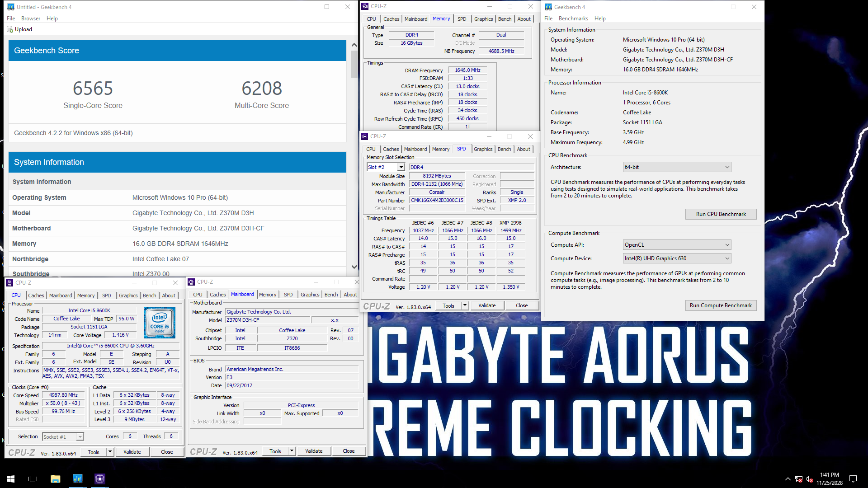Click the BIOS Date field 09/22/2017

[x=292, y=385]
